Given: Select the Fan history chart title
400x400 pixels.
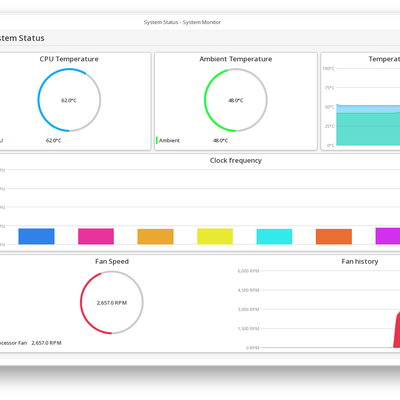Looking at the screenshot, I should click(x=360, y=261).
